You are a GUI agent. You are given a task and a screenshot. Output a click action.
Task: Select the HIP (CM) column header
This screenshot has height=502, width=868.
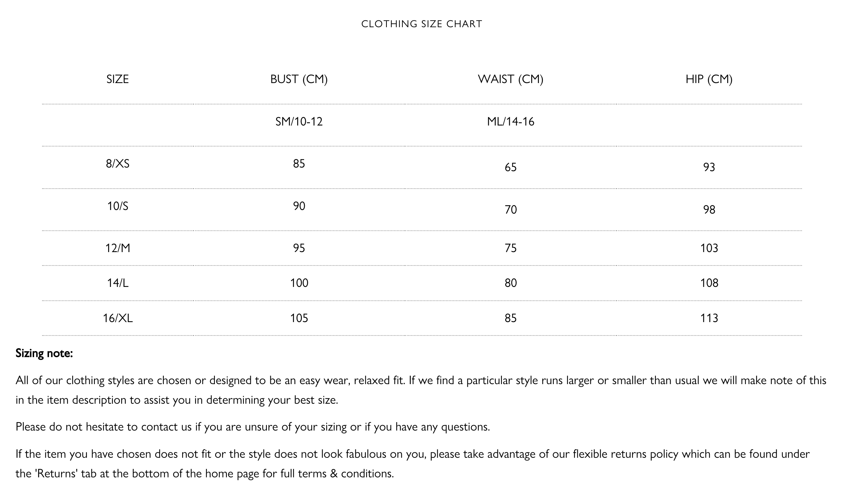[709, 79]
